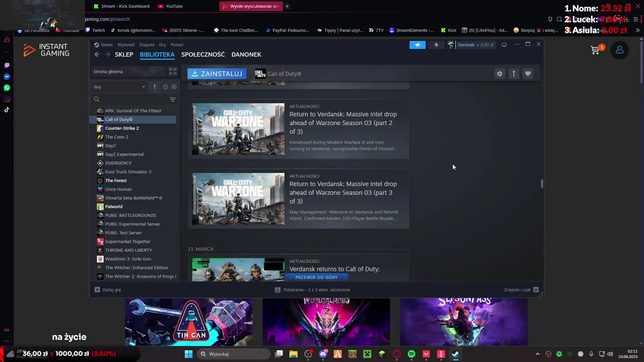Screen dimensions: 644x362
Task: Switch to the SKLEP tab
Action: [x=124, y=54]
